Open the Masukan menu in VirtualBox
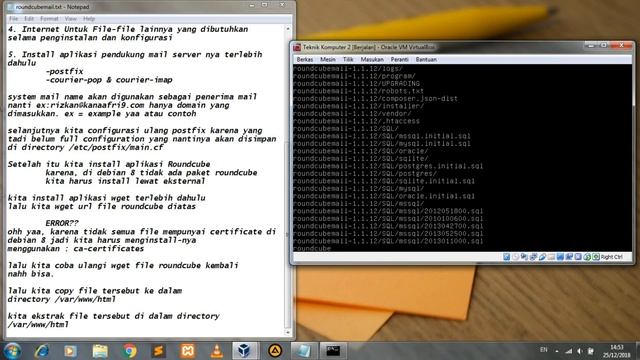The image size is (640, 360). (x=372, y=60)
